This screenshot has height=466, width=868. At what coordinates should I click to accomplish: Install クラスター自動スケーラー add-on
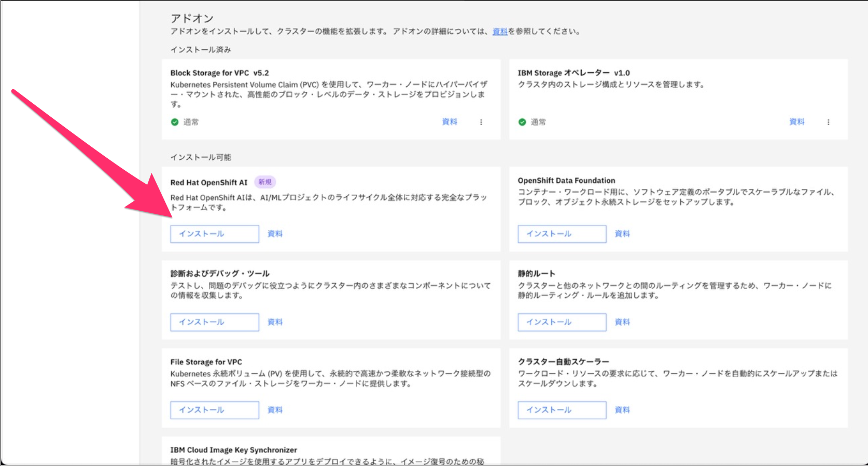[x=562, y=410]
